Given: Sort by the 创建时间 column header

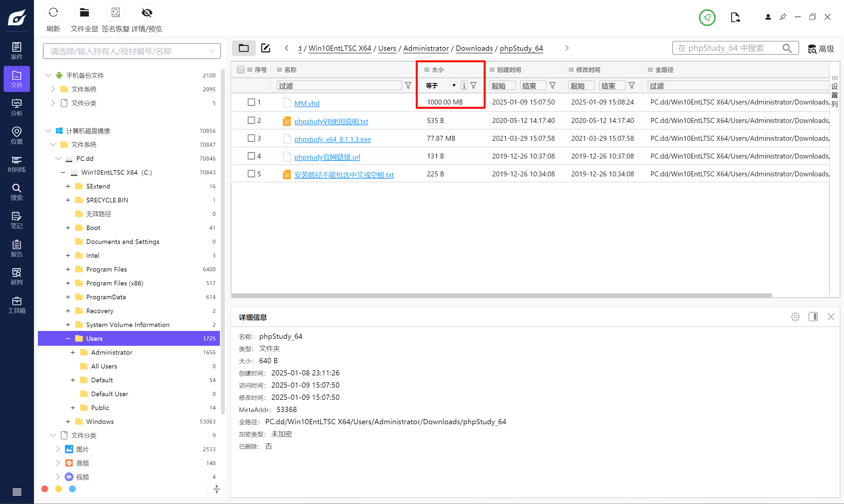Looking at the screenshot, I should point(508,70).
